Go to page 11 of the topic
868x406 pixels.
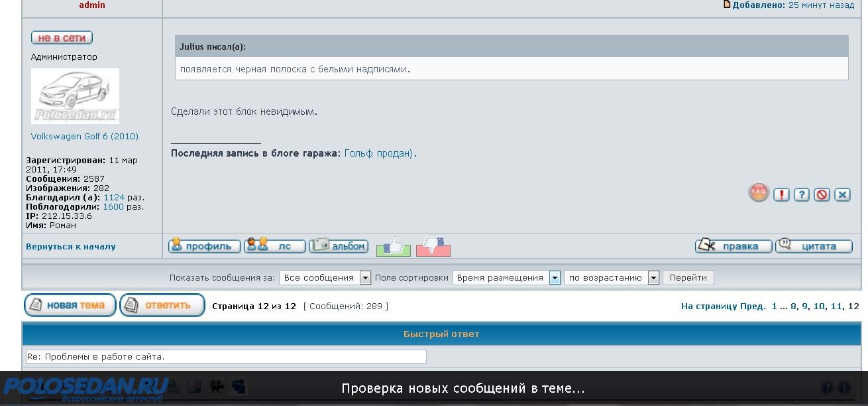tap(836, 306)
